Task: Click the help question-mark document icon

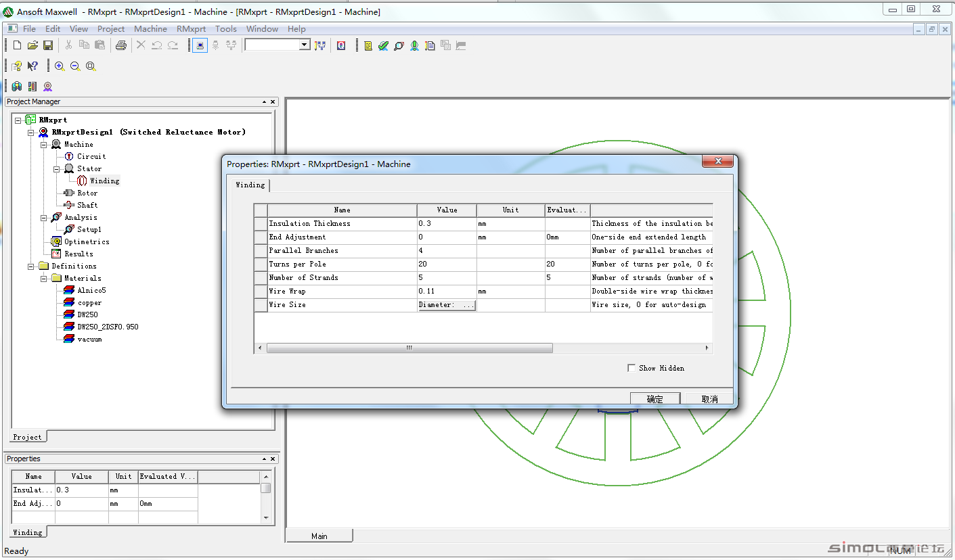Action: (17, 66)
